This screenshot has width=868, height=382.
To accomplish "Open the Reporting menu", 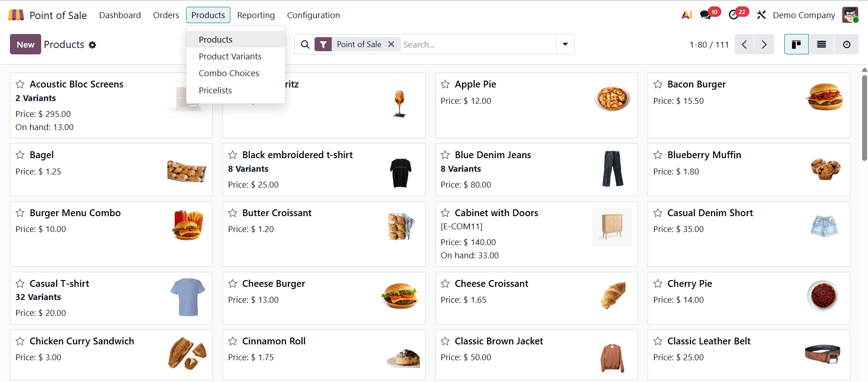I will (x=256, y=15).
